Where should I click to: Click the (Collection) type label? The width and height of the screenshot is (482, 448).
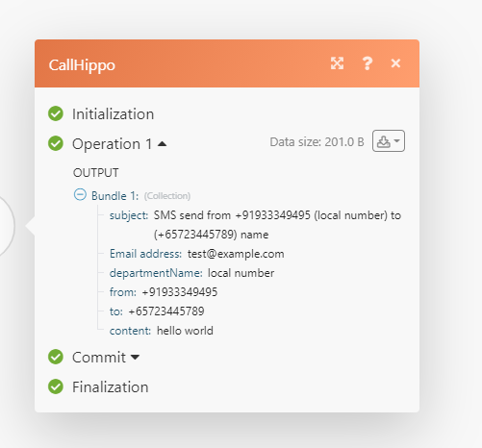click(167, 196)
